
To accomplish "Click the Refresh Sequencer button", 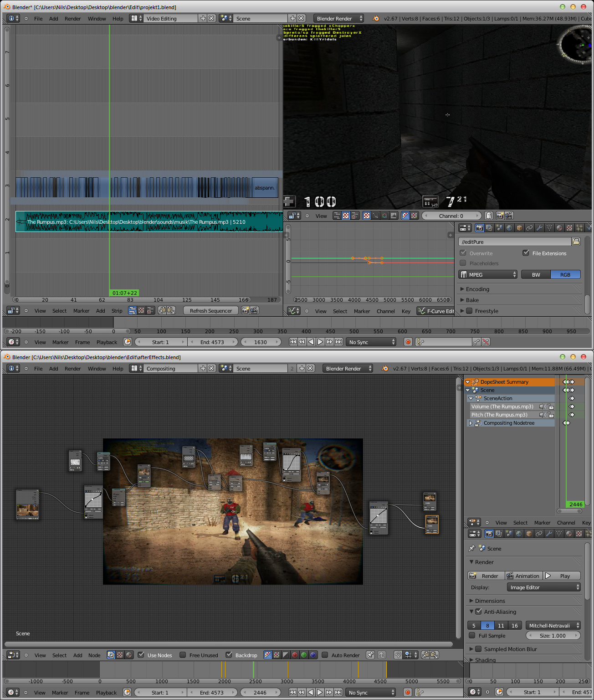I will click(211, 310).
